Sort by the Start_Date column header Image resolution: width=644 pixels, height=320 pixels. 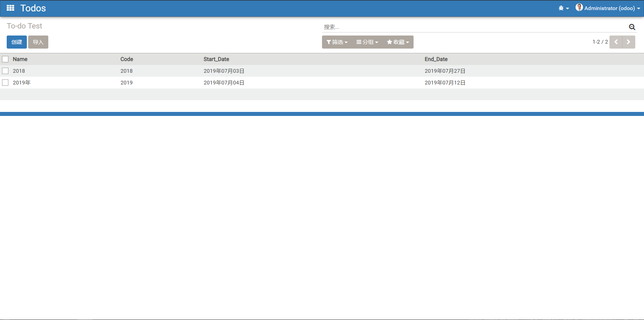click(216, 59)
